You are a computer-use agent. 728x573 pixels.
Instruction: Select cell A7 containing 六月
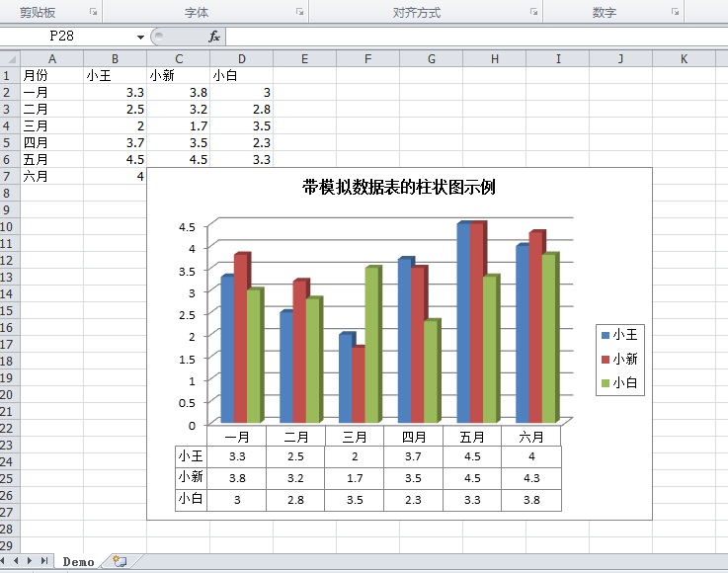[x=52, y=177]
